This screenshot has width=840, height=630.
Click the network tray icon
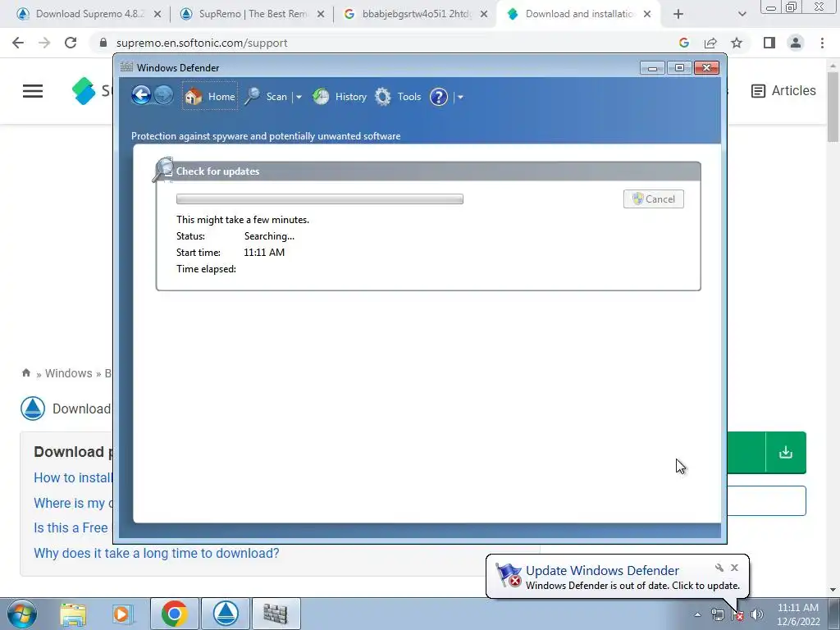717,614
